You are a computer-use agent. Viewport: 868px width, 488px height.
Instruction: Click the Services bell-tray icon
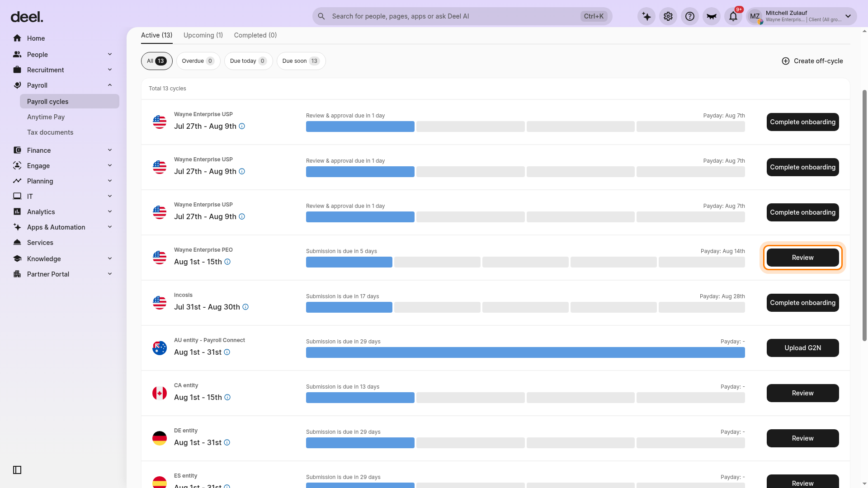(17, 243)
